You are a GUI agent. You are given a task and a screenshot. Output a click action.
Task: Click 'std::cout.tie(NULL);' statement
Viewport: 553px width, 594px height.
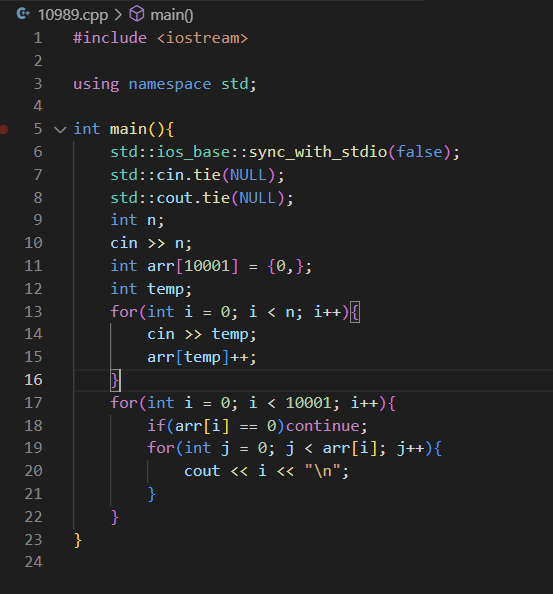click(x=202, y=198)
